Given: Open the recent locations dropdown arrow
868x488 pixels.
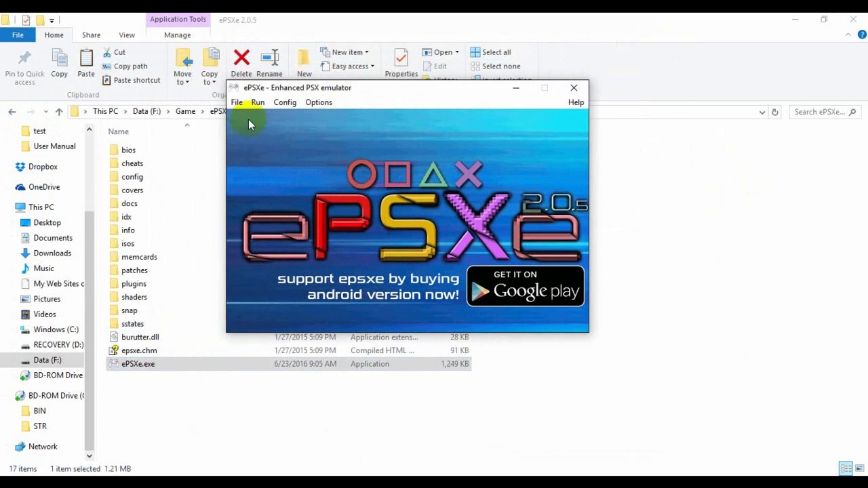Looking at the screenshot, I should pyautogui.click(x=45, y=112).
